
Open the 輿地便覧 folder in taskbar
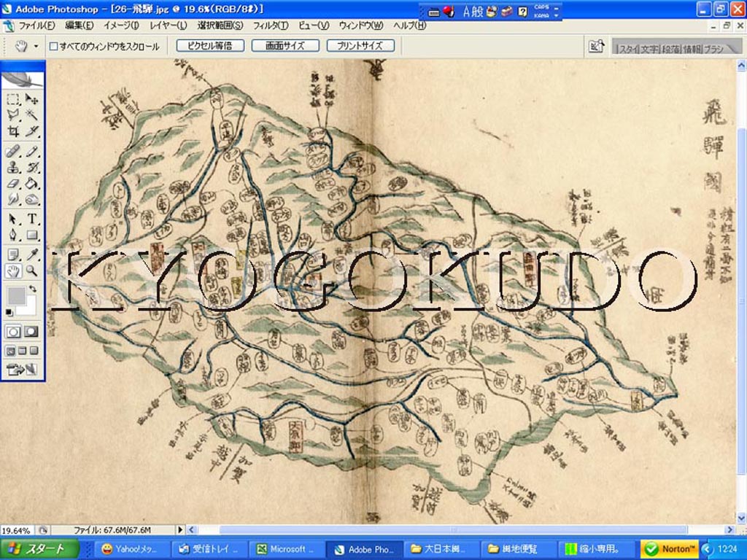pos(517,549)
